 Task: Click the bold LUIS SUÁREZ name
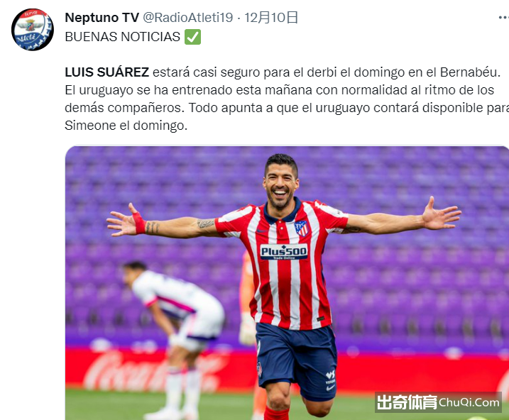106,72
